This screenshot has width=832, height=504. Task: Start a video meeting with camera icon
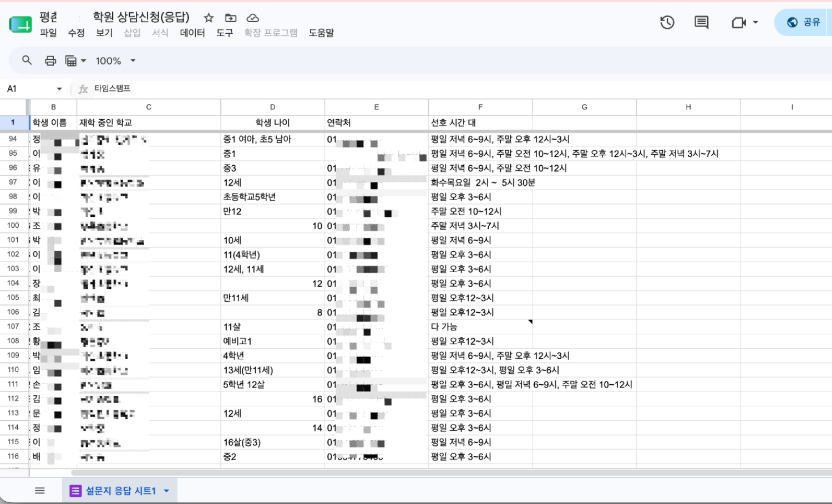coord(738,22)
